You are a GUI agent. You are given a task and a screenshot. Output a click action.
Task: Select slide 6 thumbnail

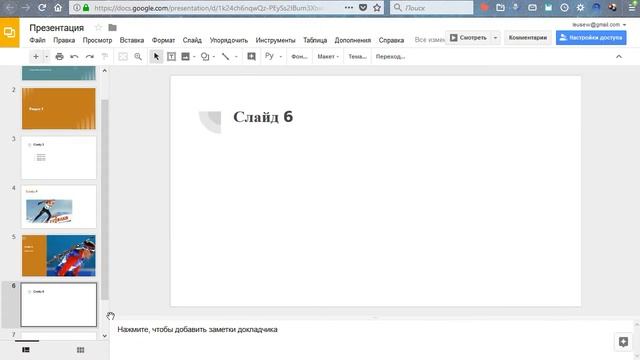(x=59, y=304)
